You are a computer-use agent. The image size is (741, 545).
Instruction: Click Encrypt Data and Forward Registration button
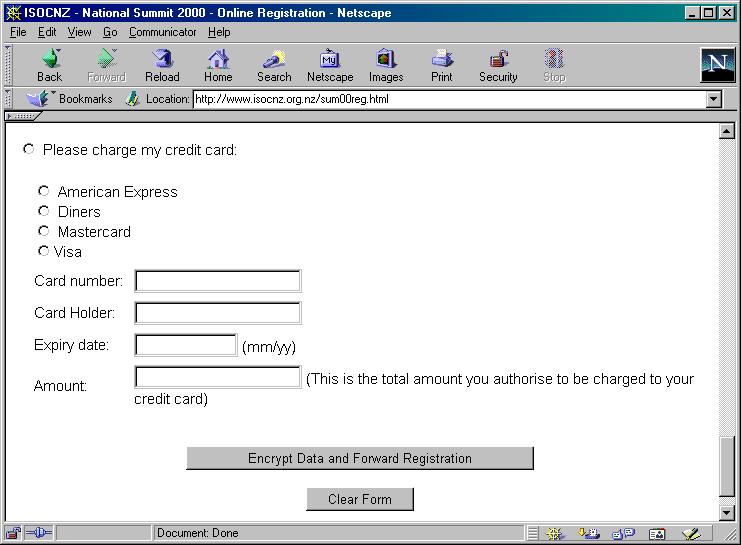click(359, 458)
